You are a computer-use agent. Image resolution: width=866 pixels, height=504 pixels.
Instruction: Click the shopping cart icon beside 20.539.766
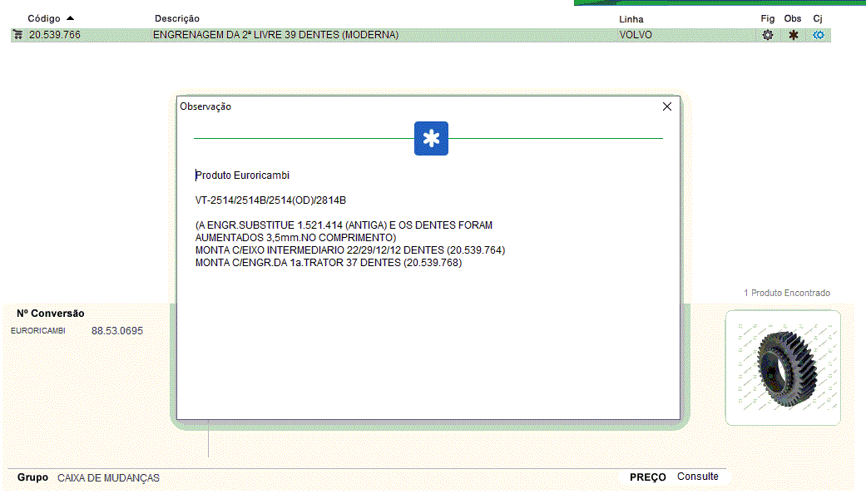click(x=17, y=35)
